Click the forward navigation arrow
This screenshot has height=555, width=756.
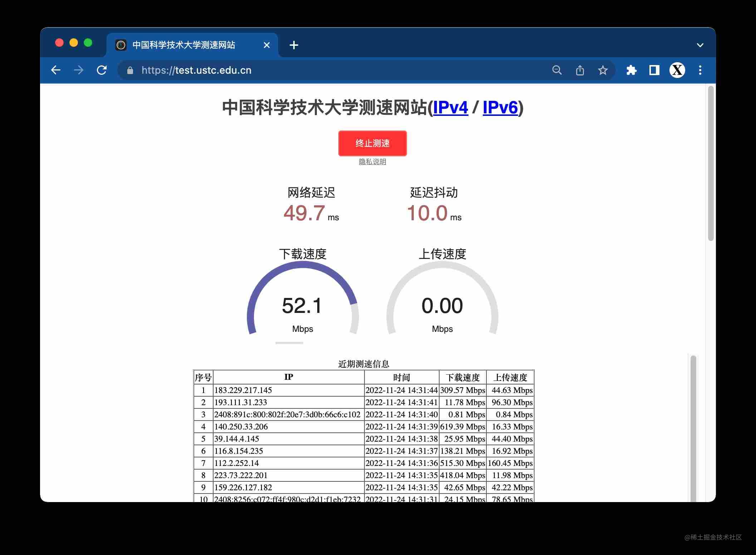(79, 70)
